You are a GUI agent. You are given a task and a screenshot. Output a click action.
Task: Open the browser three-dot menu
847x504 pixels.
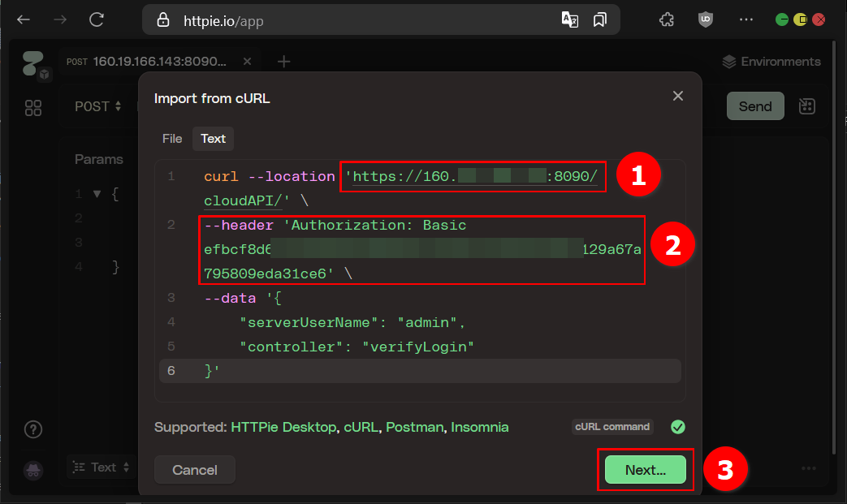pyautogui.click(x=746, y=20)
